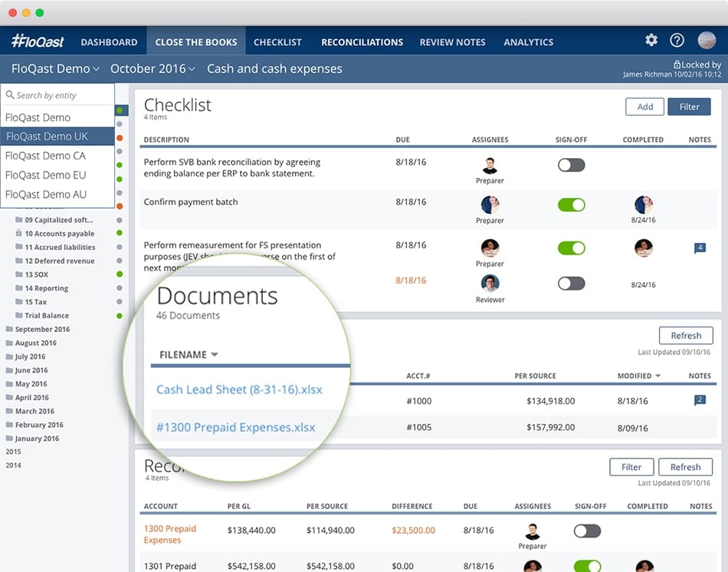728x572 pixels.
Task: Click the Search by entity field
Action: (x=57, y=95)
